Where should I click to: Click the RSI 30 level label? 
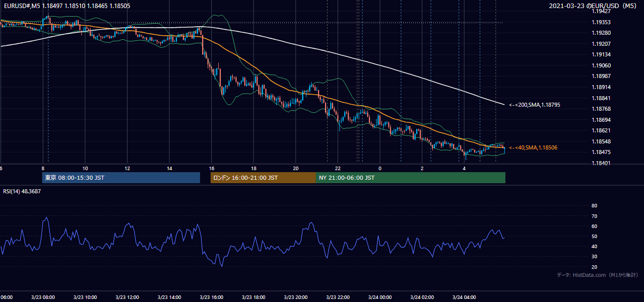coord(594,256)
